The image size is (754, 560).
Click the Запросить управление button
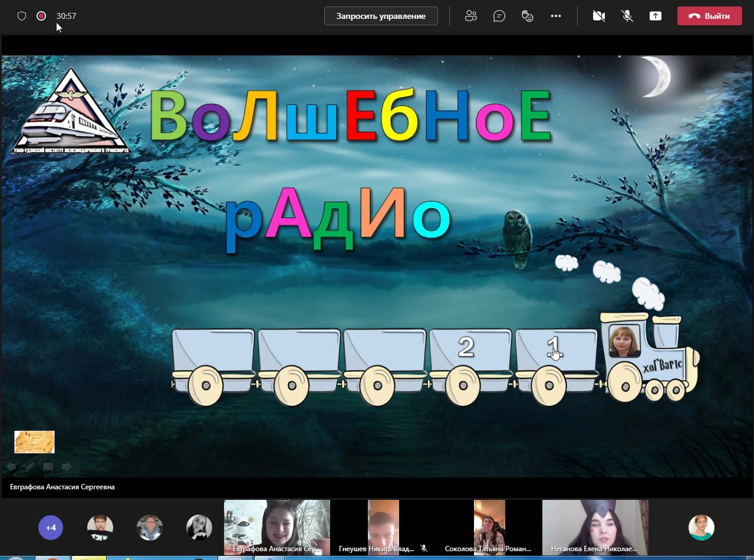pyautogui.click(x=381, y=16)
